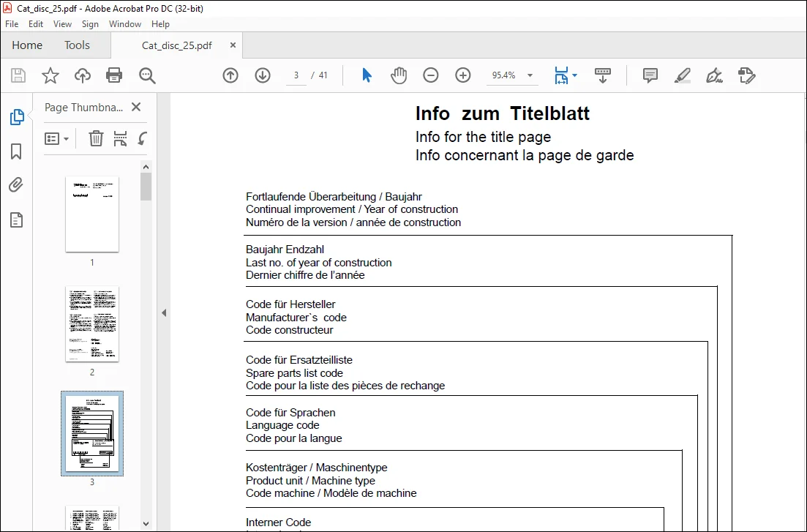Screen dimensions: 807x532
Task: Zoom out with minus icon
Action: tap(431, 75)
